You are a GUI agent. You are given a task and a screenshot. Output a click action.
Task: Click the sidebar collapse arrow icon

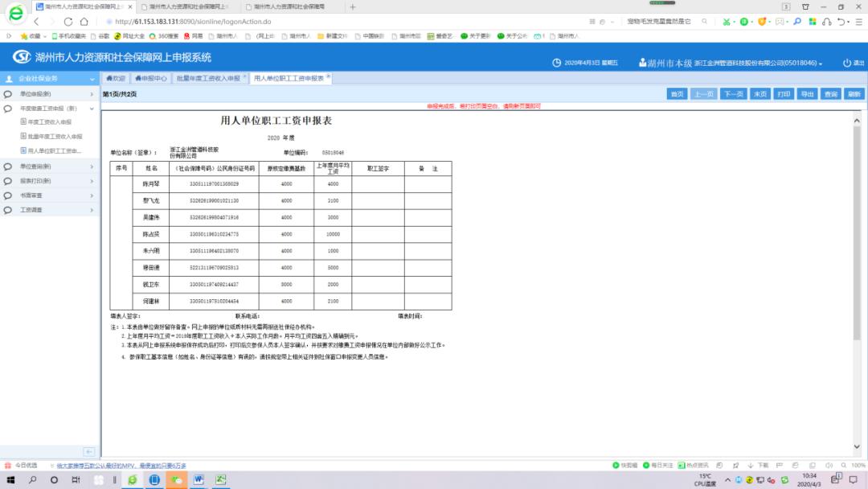click(x=88, y=452)
